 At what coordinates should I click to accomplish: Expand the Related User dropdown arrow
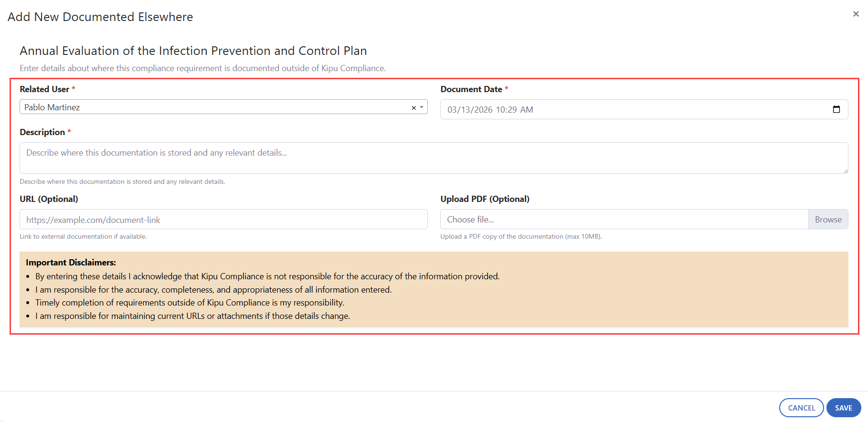pyautogui.click(x=422, y=107)
